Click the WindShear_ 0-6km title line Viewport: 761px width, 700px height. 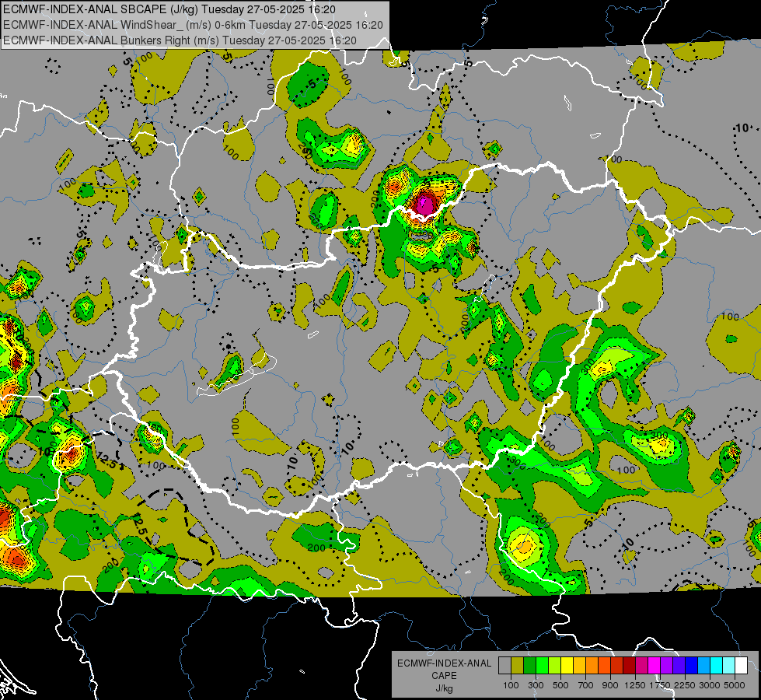click(193, 25)
